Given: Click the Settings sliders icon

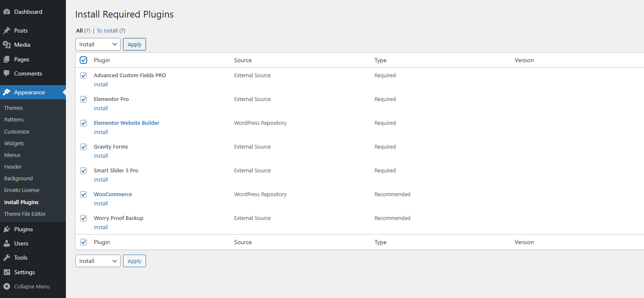Looking at the screenshot, I should [x=7, y=272].
